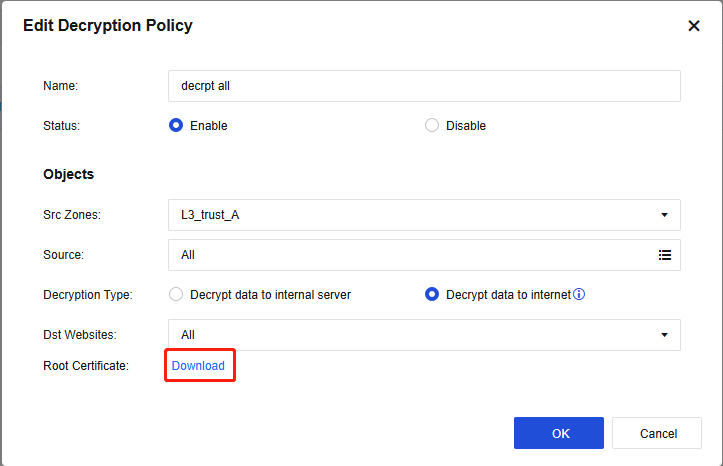Expand the Src Zones dropdown arrow

pyautogui.click(x=665, y=215)
